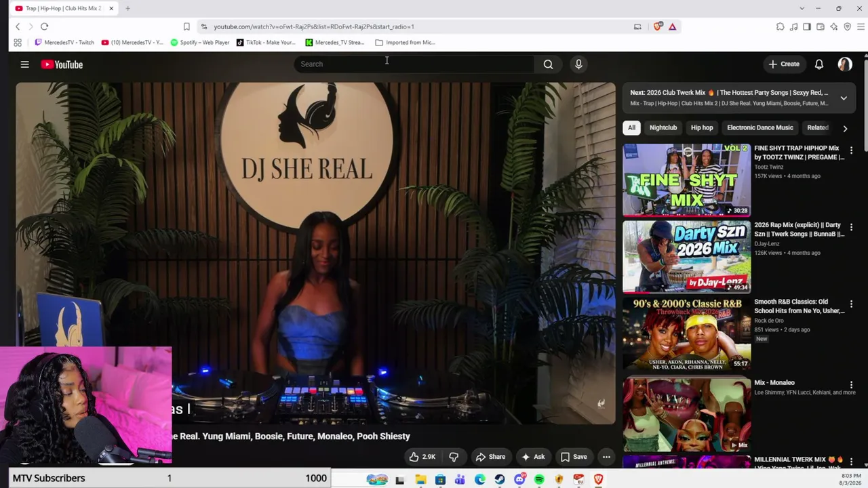Select the All filter chip
This screenshot has width=868, height=488.
(631, 127)
